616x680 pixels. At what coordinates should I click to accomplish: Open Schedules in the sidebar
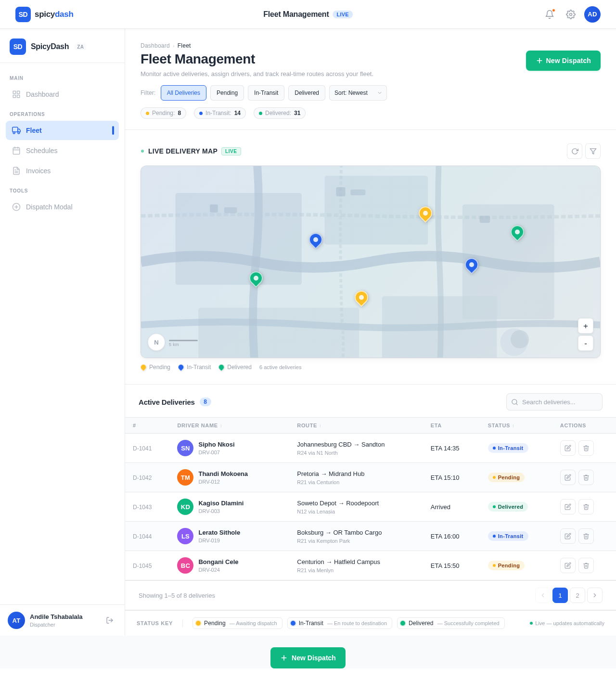click(x=42, y=151)
